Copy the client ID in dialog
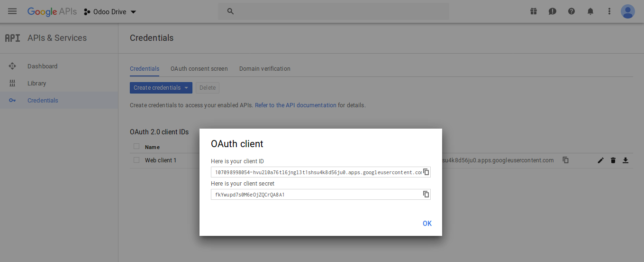This screenshot has width=644, height=262. pos(426,172)
